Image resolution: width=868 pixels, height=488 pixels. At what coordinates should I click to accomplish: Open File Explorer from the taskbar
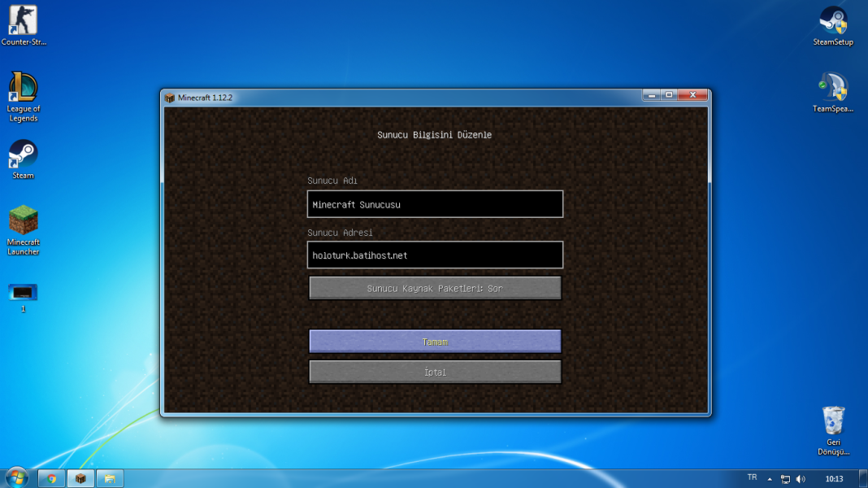coord(110,478)
